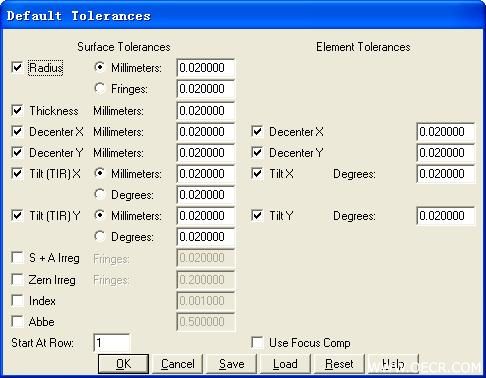Screen dimensions: 486x378
Task: Enable the Zern Irreg checkbox
Action: [x=17, y=279]
